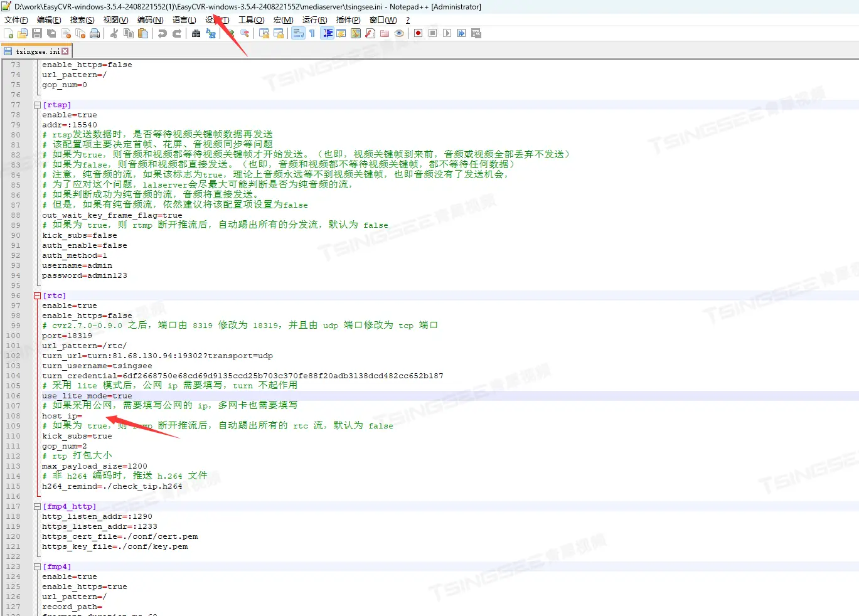Screen dimensions: 859x616
Task: Toggle file monitoring eye icon
Action: [x=399, y=33]
